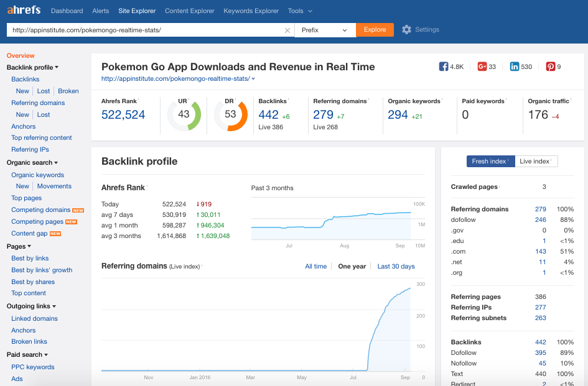
Task: Collapse the Outgoing links section
Action: [x=31, y=306]
